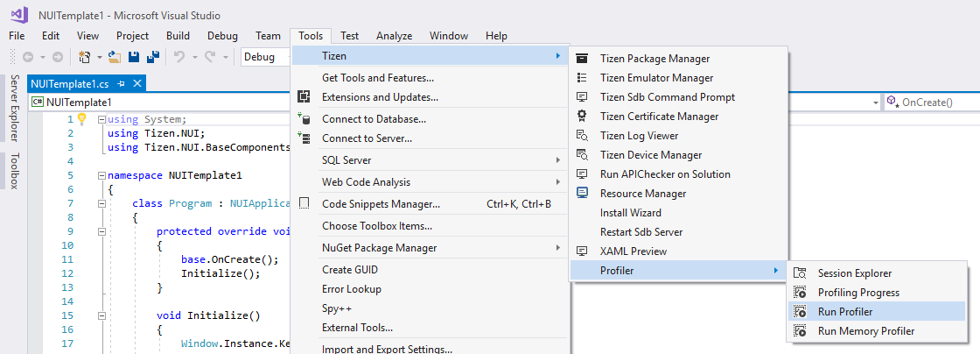Screen dimensions: 980x354
Task: Select Run Profiler from the submenu
Action: (844, 312)
